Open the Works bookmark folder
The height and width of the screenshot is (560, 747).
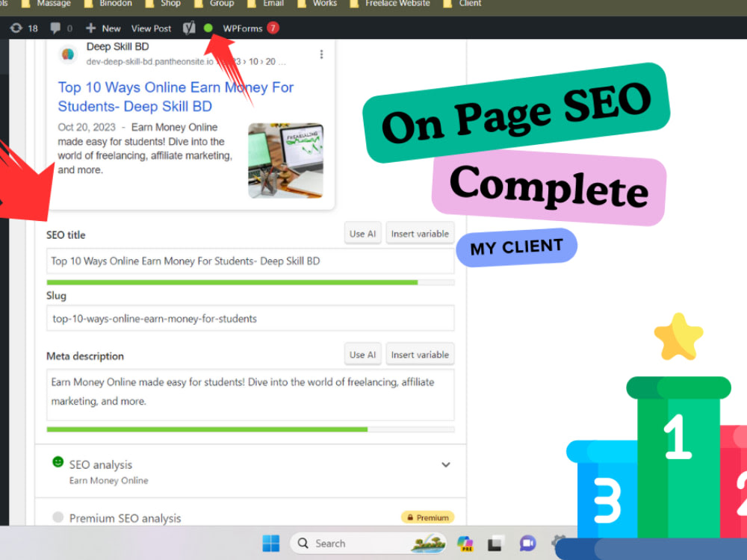pyautogui.click(x=317, y=4)
